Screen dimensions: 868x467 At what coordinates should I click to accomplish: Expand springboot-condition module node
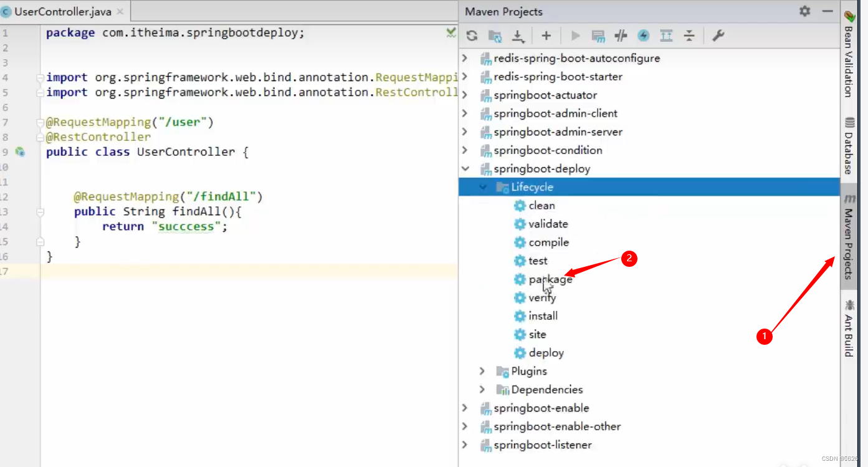(x=465, y=150)
